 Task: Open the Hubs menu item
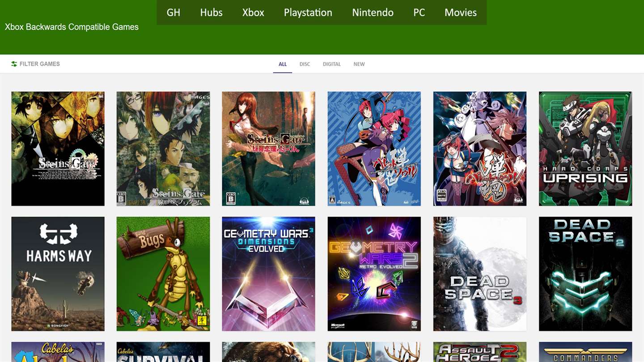(x=211, y=13)
